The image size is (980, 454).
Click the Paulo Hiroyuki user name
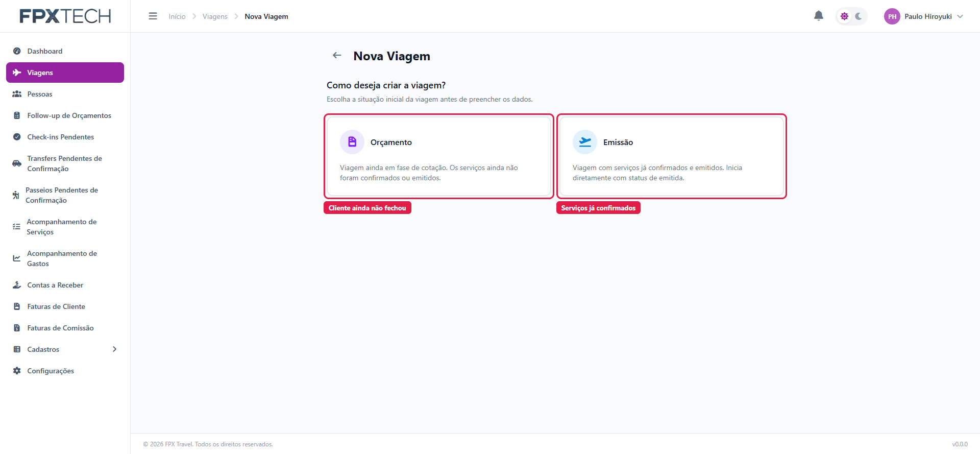click(x=928, y=16)
